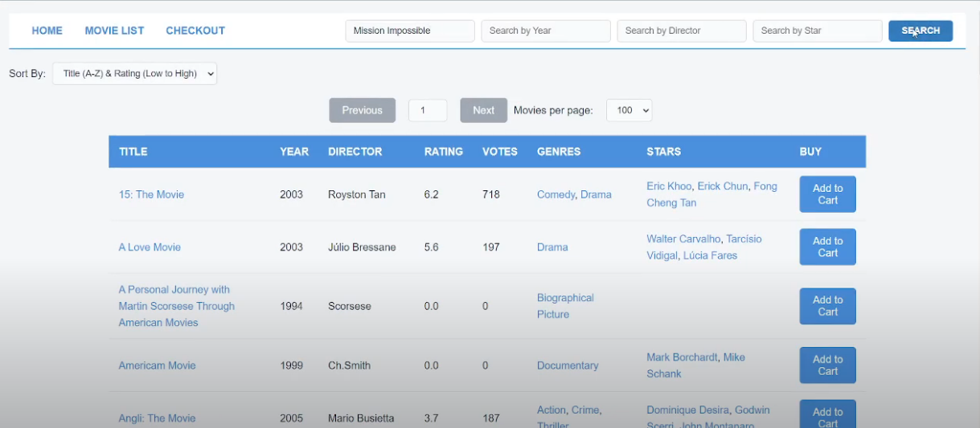Click the rating value 6.2
980x428 pixels.
point(432,194)
